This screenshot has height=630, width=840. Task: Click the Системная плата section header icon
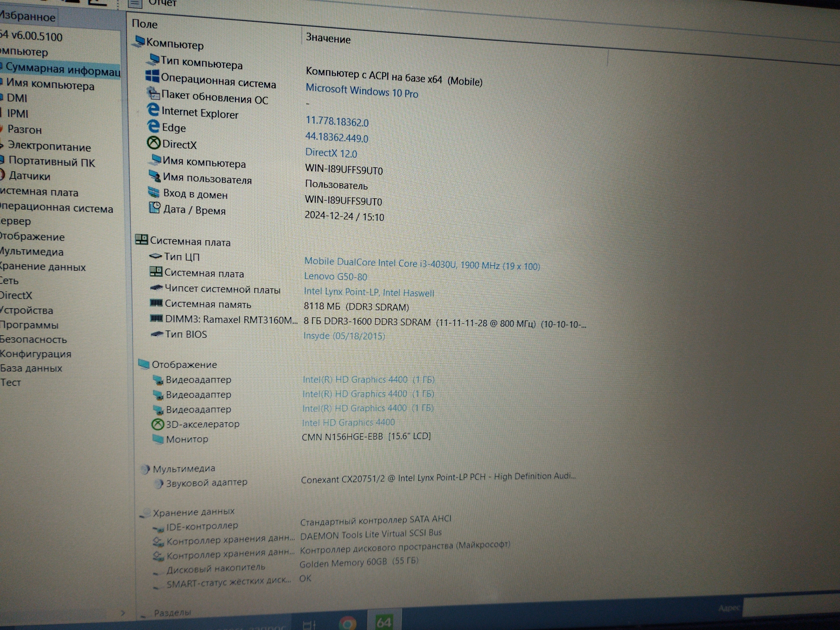click(x=141, y=239)
